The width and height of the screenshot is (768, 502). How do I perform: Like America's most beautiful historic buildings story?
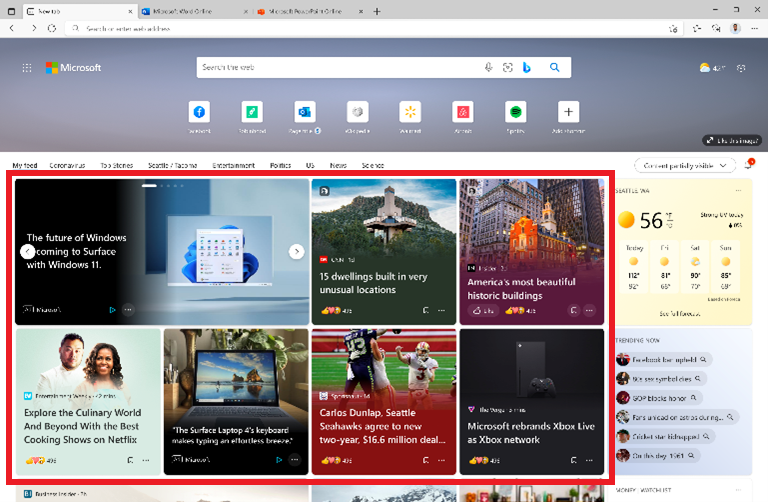point(483,311)
